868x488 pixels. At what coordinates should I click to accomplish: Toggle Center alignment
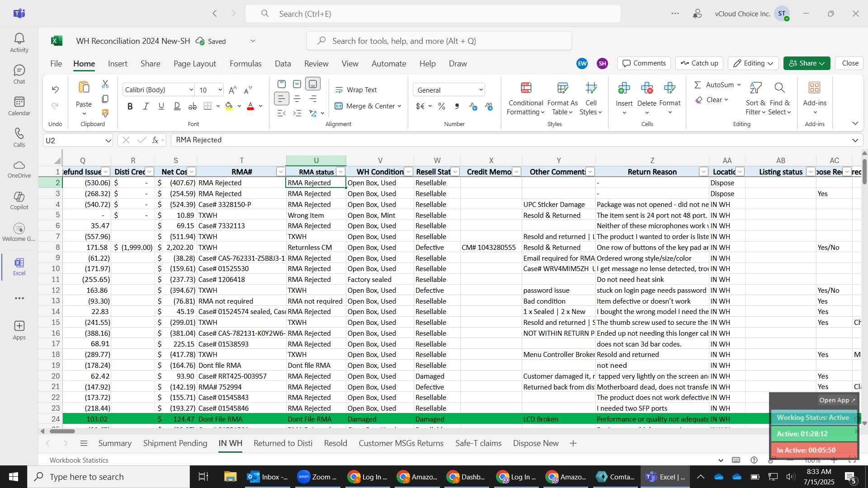tap(297, 99)
